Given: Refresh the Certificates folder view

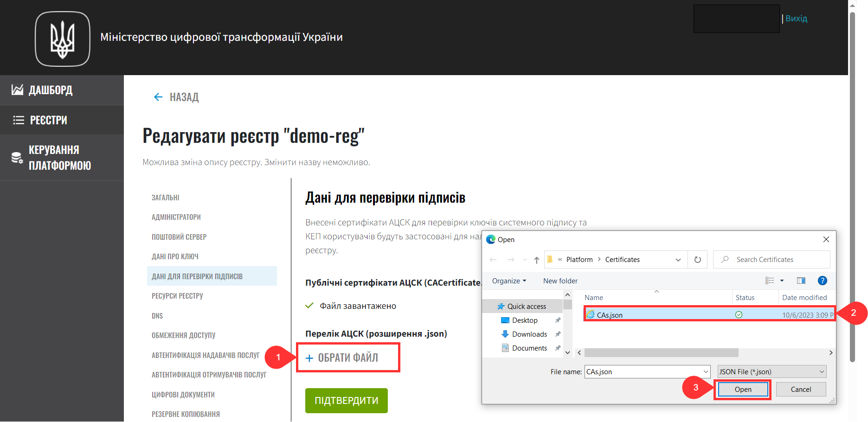Looking at the screenshot, I should [x=697, y=260].
